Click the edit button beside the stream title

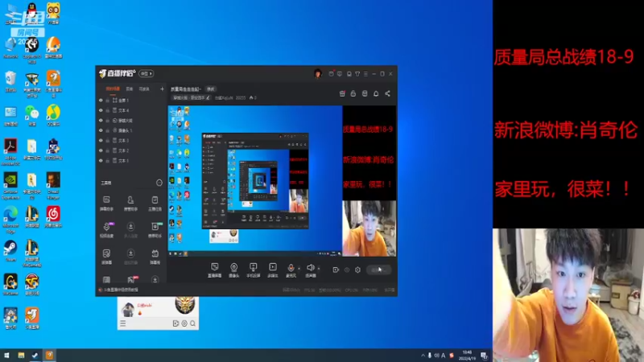point(211,89)
